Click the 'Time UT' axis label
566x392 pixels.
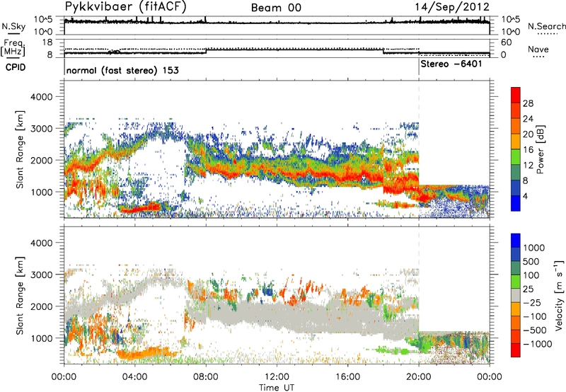(x=277, y=387)
